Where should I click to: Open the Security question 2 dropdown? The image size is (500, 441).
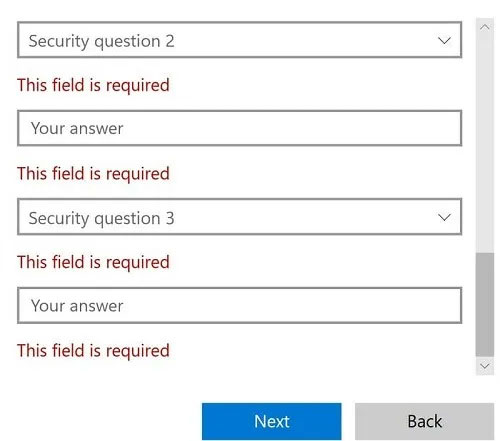(239, 40)
